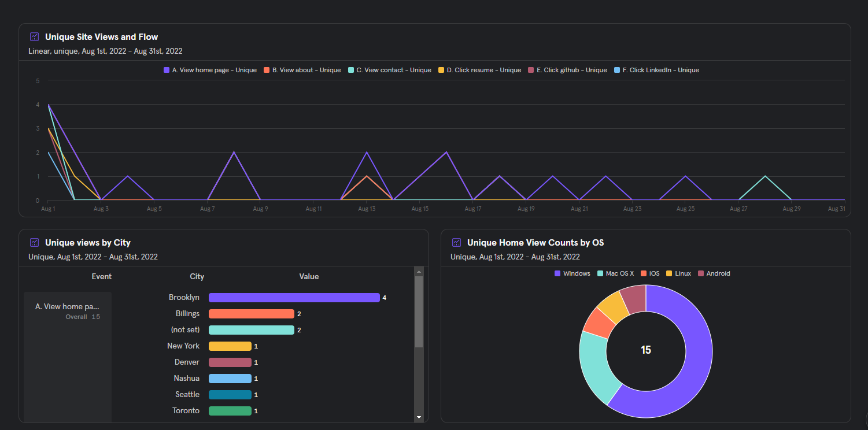868x430 pixels.
Task: Click the New York city label
Action: [183, 346]
